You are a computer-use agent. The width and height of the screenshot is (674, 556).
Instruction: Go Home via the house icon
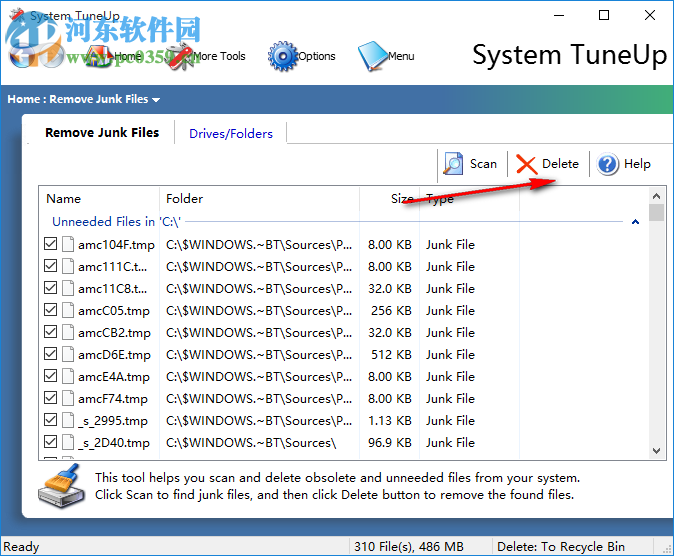[100, 56]
